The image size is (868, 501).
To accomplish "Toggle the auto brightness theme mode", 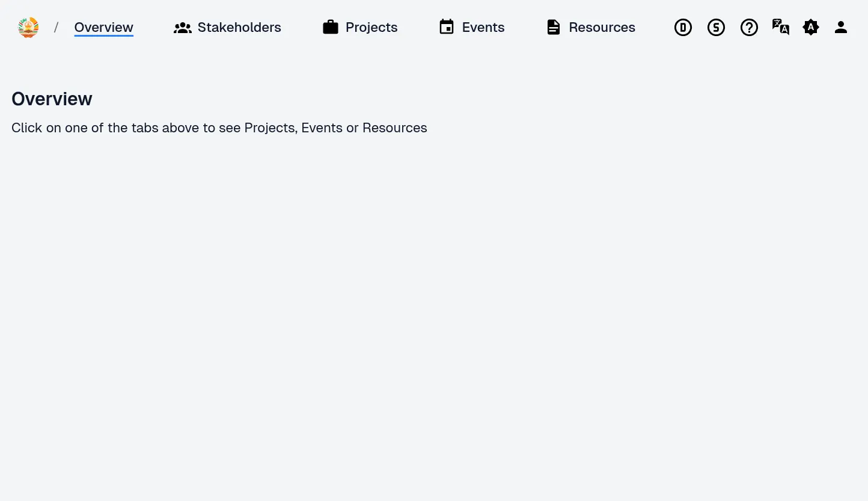I will click(x=811, y=28).
